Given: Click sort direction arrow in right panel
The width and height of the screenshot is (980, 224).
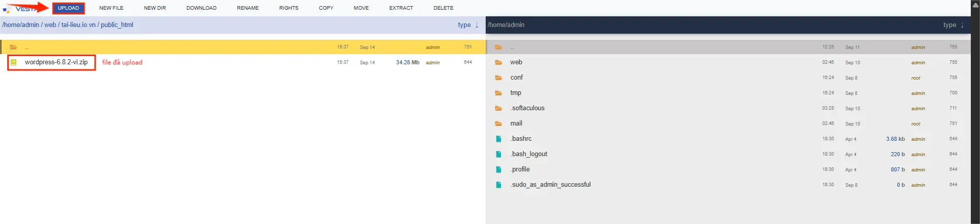Looking at the screenshot, I should click(x=962, y=25).
